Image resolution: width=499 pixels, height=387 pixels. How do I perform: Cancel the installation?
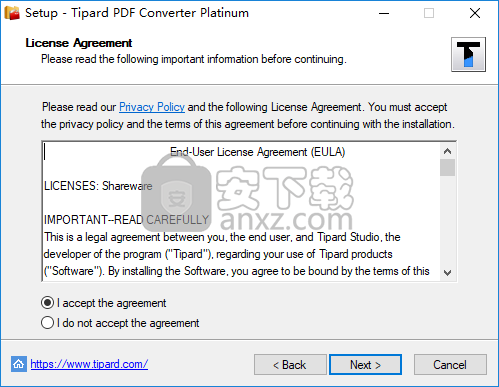point(450,365)
